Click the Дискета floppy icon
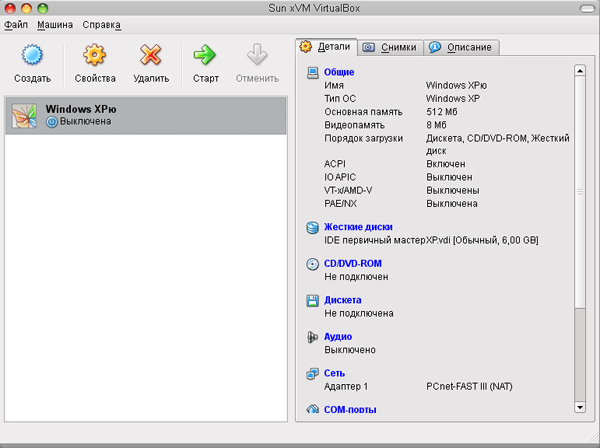 (x=313, y=301)
